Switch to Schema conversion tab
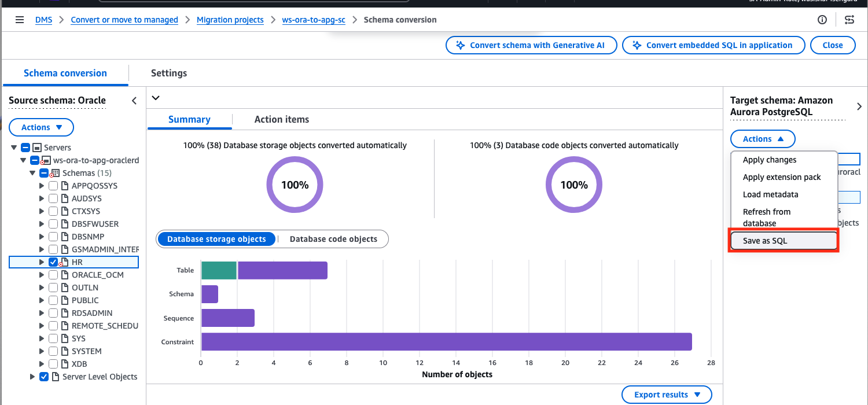The height and width of the screenshot is (405, 868). point(65,73)
